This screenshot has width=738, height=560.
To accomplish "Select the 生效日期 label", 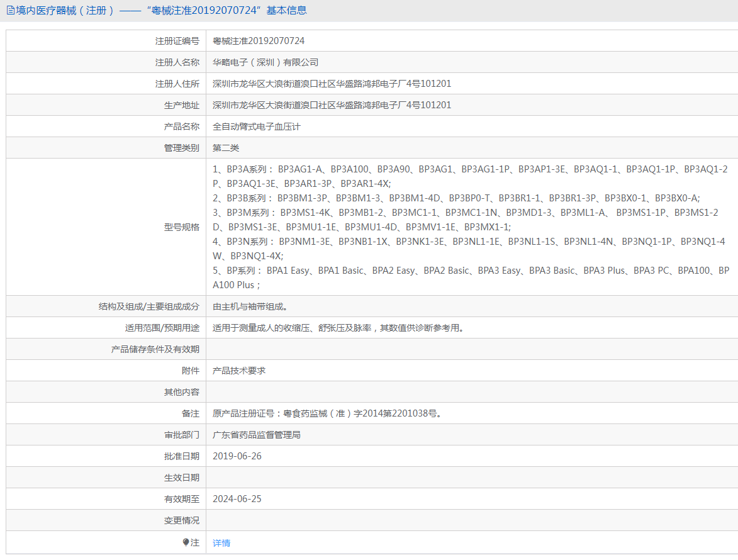I will [x=182, y=478].
